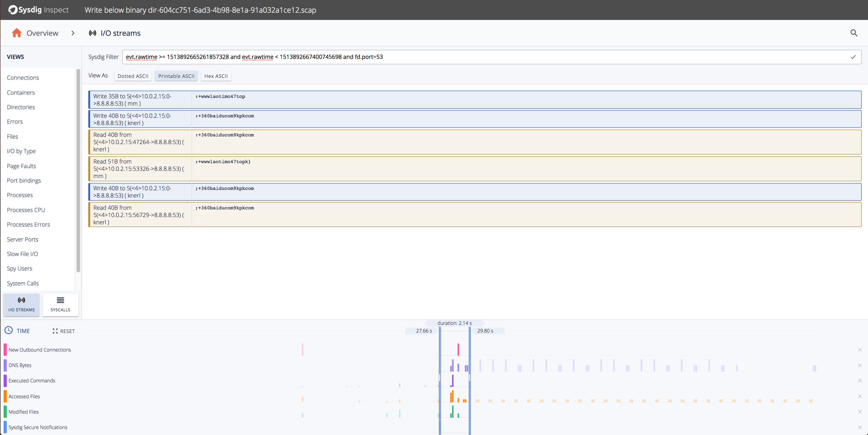
Task: Click the pink New Outbound Connections color swatch
Action: point(5,350)
